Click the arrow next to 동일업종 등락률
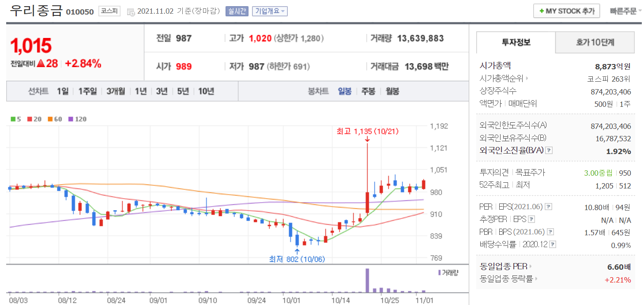Viewport: 644px width, 305px height. tap(536, 279)
